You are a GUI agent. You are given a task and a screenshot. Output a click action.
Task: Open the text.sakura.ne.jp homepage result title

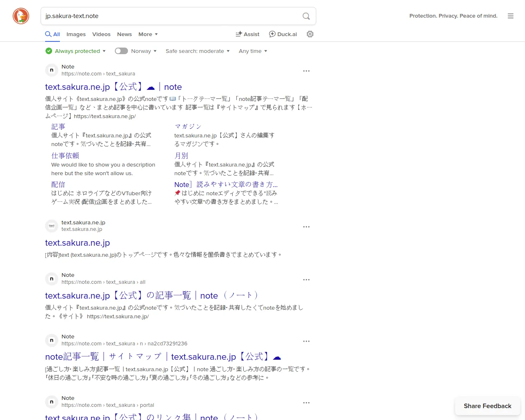pyautogui.click(x=78, y=243)
